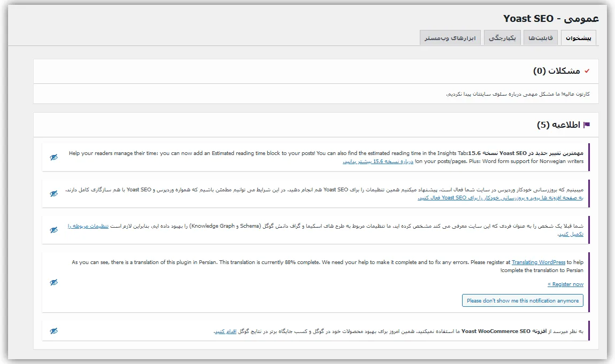Collapse the اطلاعیه (5) notifications heading
This screenshot has width=615, height=364.
click(x=558, y=125)
